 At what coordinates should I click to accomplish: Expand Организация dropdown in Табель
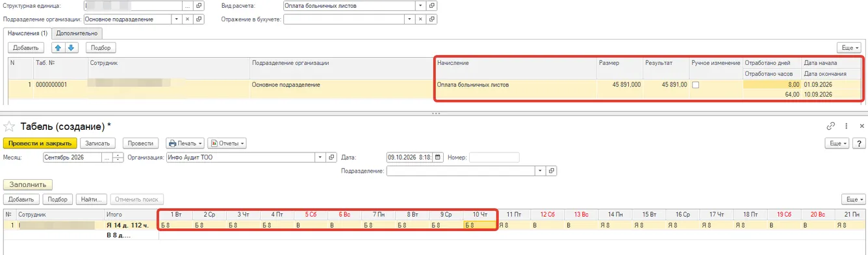pos(321,157)
